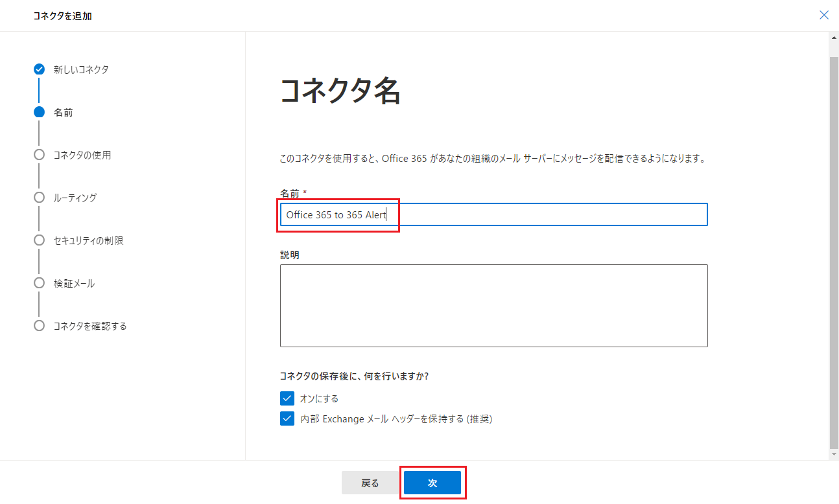Click the current step circle for 名前
The image size is (839, 504).
[x=39, y=112]
